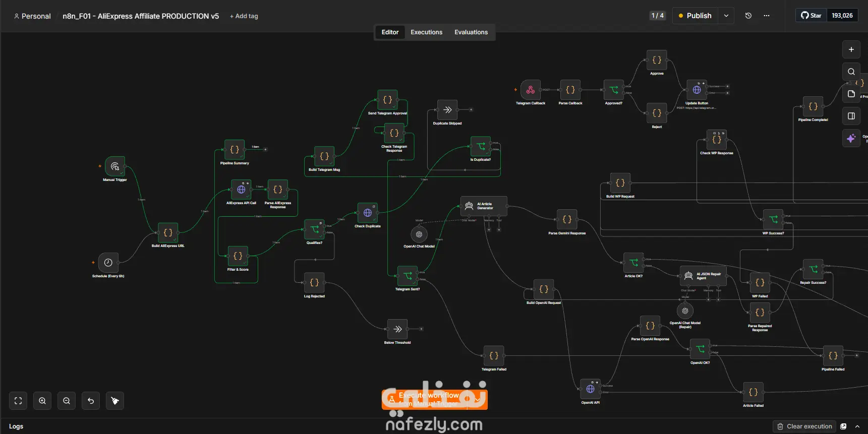Open the Telegram Sent? node
The height and width of the screenshot is (434, 868).
point(408,276)
